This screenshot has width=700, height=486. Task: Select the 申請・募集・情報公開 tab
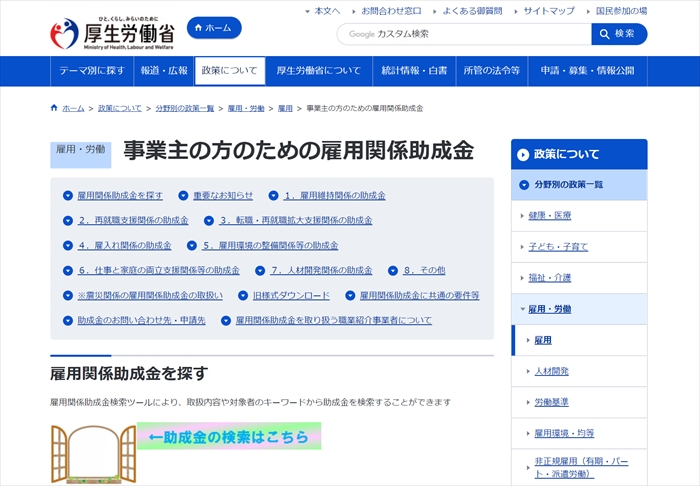[x=587, y=71]
